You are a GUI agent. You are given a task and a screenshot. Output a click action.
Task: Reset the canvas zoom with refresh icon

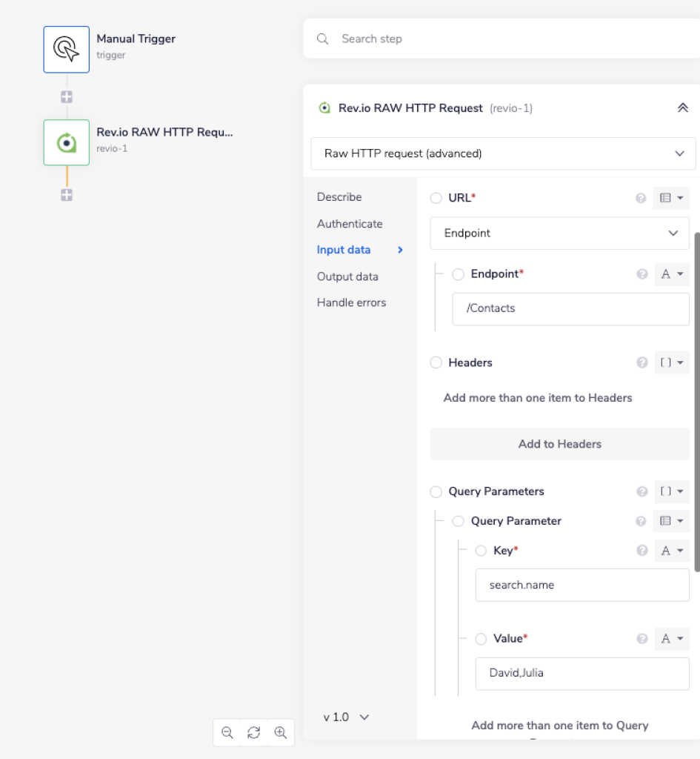pos(253,732)
